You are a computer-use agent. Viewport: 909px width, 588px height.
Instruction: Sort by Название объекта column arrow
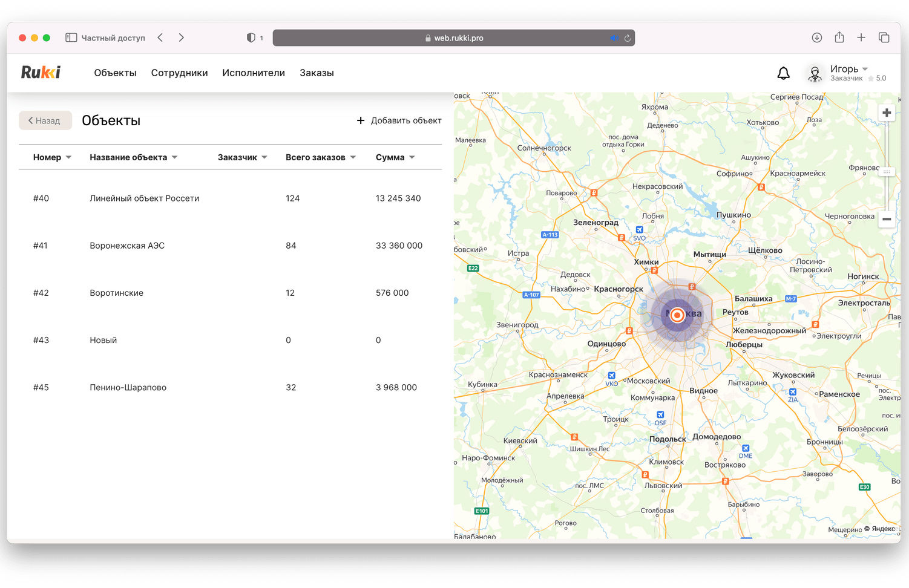(x=174, y=157)
